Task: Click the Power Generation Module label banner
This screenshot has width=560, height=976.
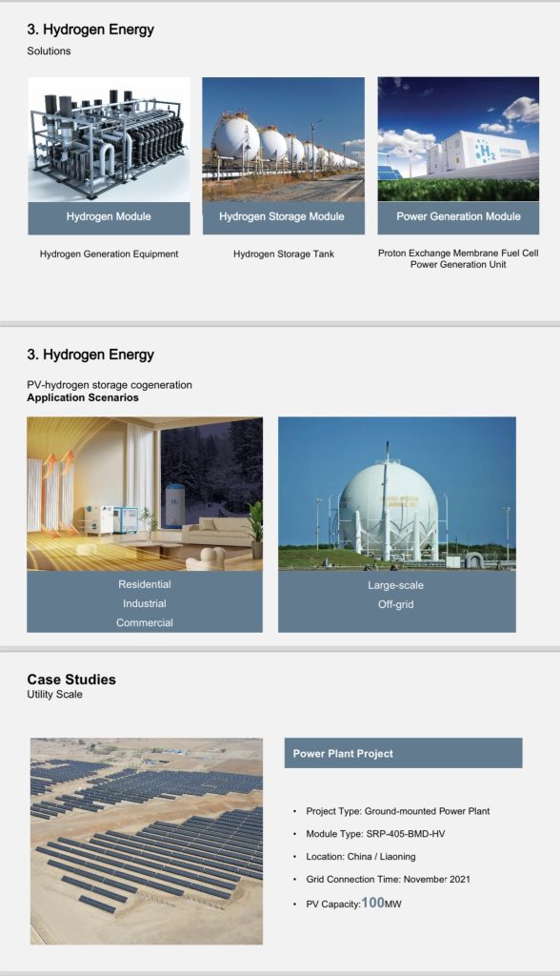Action: (x=458, y=217)
